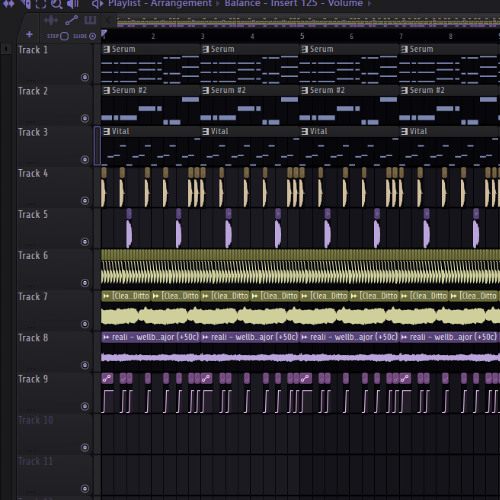Open the menu of the first Vital clip
The height and width of the screenshot is (500, 500).
(x=107, y=131)
